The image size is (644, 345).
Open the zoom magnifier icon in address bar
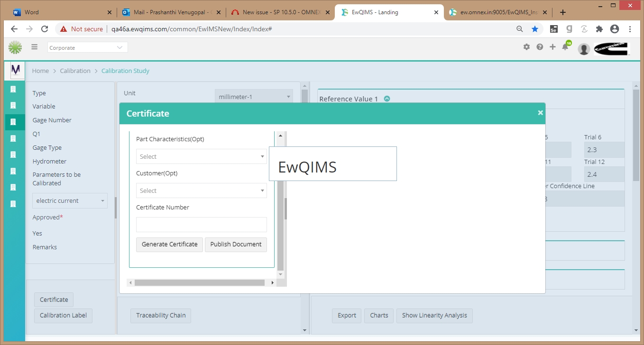(520, 29)
